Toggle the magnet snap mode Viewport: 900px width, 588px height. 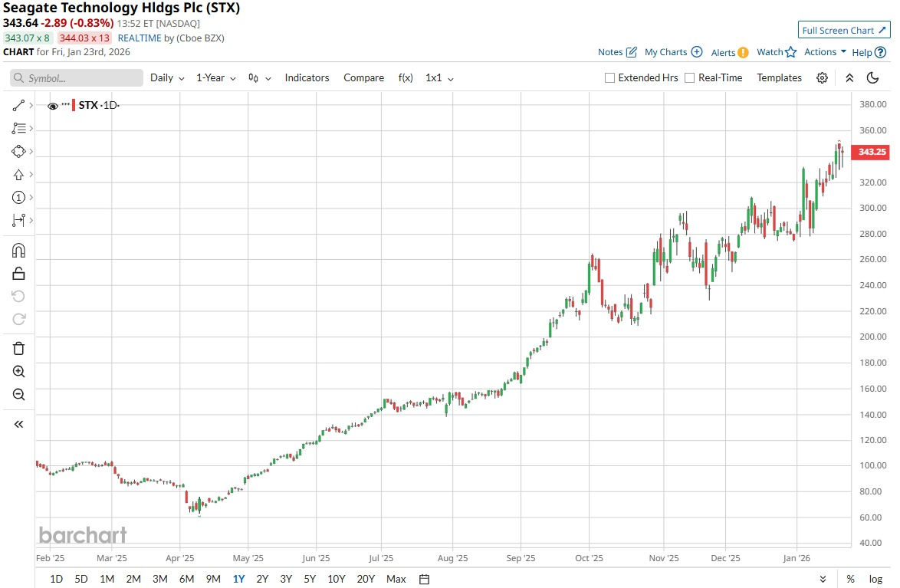coord(18,251)
